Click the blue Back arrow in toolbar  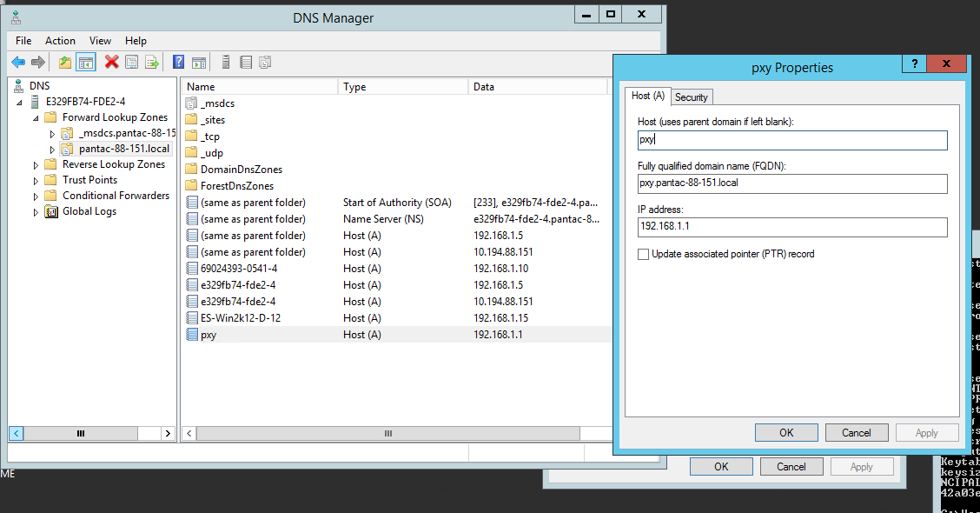click(17, 62)
